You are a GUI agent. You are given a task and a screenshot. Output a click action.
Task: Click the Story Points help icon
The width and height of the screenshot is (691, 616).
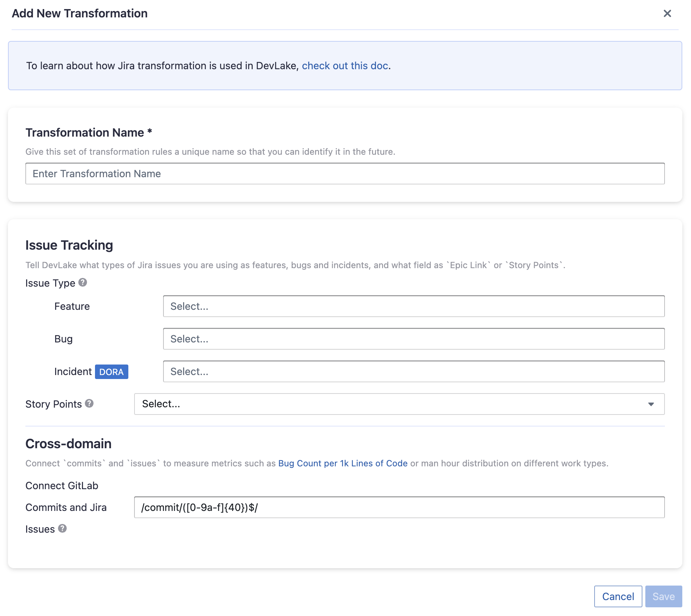pos(89,404)
